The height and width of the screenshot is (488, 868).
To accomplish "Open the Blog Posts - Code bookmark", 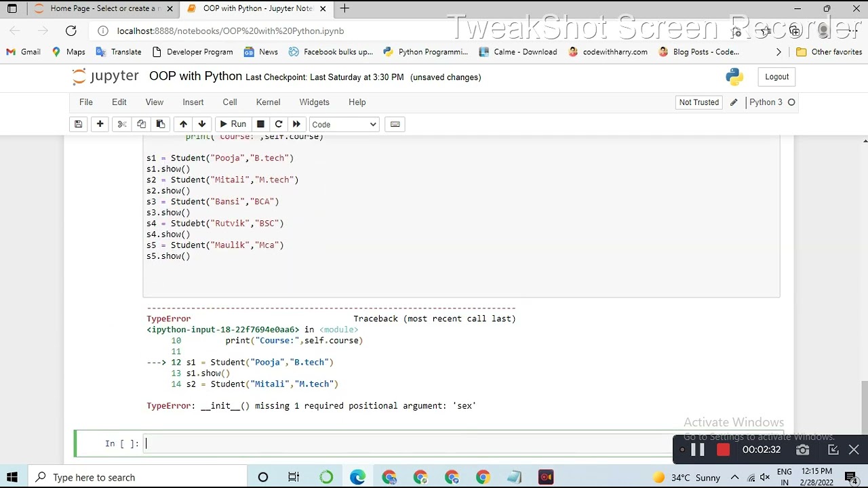I will pyautogui.click(x=699, y=52).
